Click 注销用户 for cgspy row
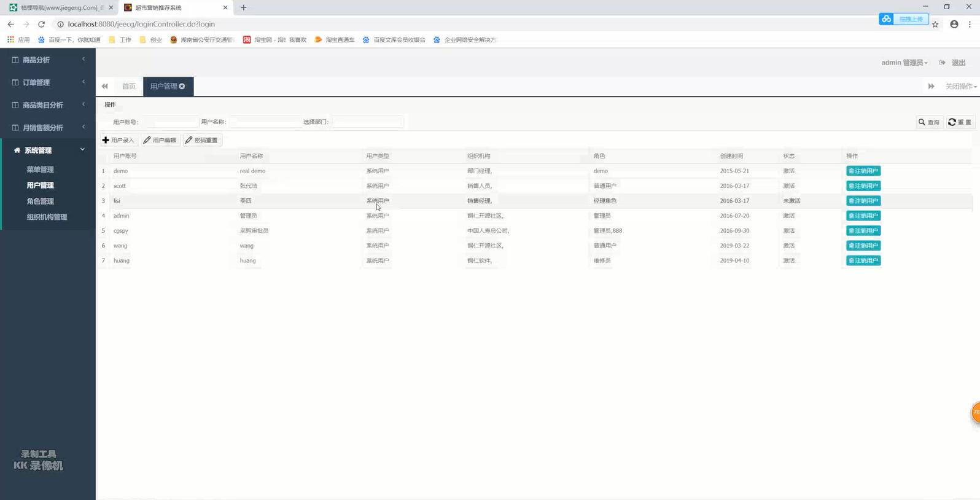Screen dimensions: 980x500 (863, 231)
